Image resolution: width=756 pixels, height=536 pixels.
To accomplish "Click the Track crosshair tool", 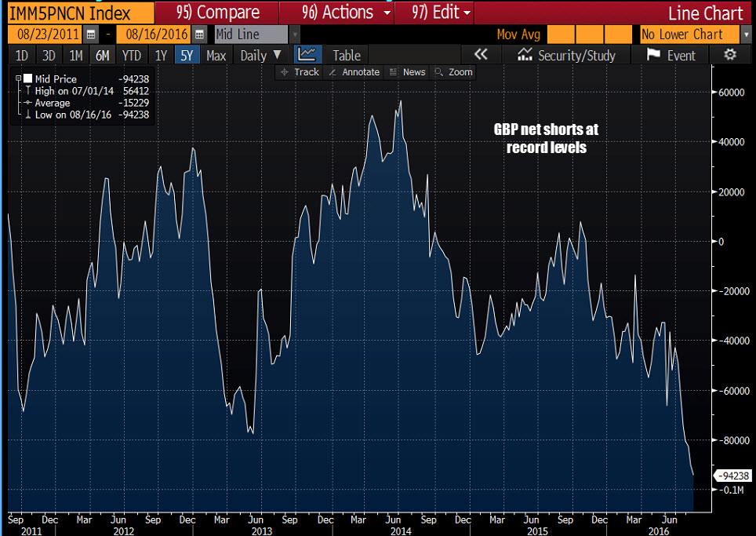I will point(299,72).
